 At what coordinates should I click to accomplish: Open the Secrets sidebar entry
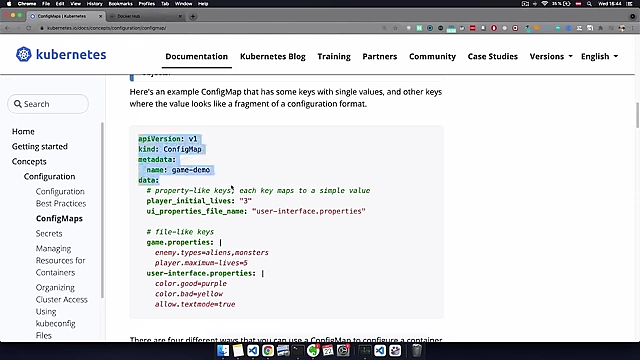pos(49,234)
